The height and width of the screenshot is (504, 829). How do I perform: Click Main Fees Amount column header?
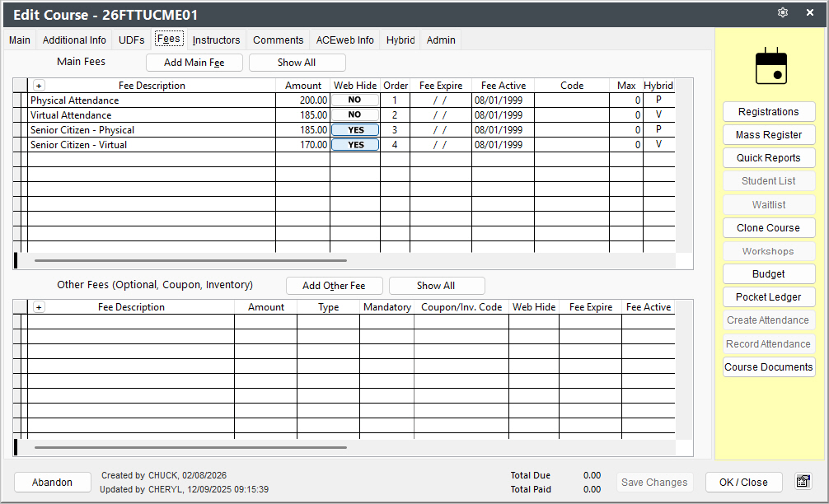(303, 86)
